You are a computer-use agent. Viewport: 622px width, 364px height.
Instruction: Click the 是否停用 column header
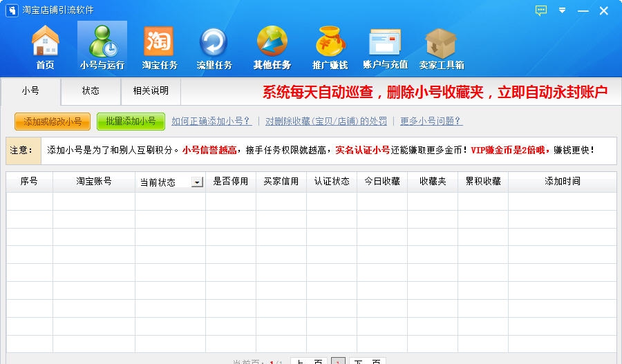(230, 182)
